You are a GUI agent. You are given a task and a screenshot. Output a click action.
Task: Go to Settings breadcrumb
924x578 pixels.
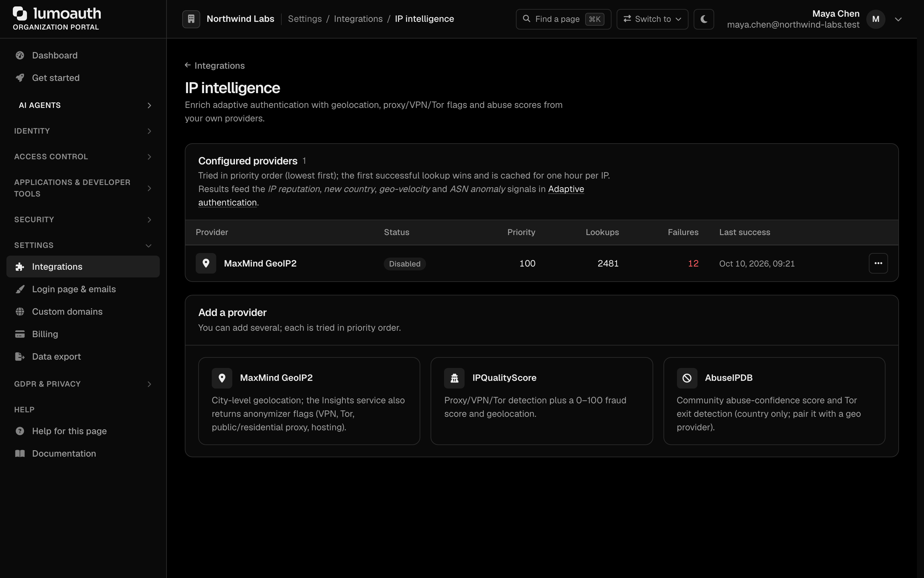[x=305, y=19]
